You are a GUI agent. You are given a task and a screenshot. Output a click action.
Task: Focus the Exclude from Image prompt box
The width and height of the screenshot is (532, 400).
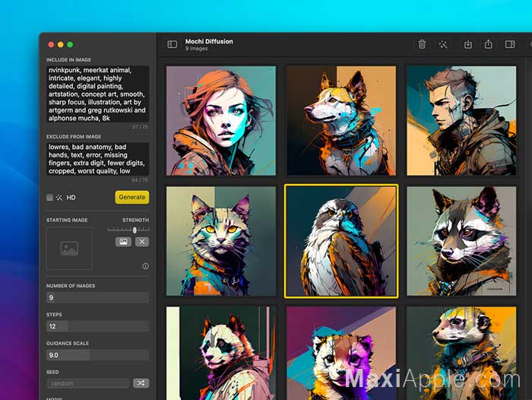click(x=97, y=159)
